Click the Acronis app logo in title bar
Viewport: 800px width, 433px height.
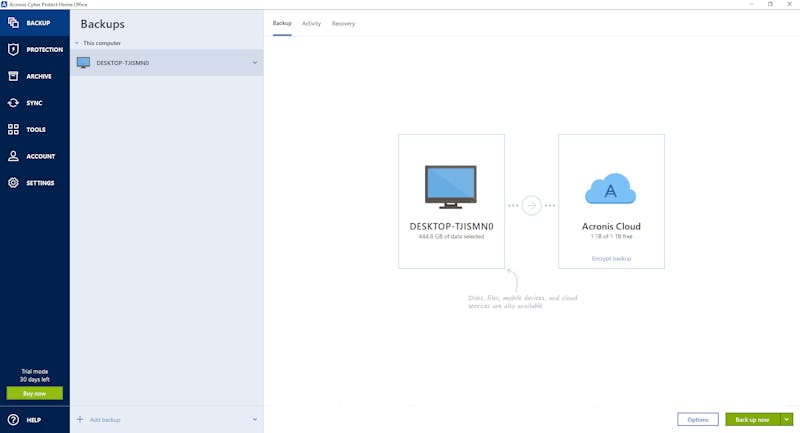[x=4, y=4]
